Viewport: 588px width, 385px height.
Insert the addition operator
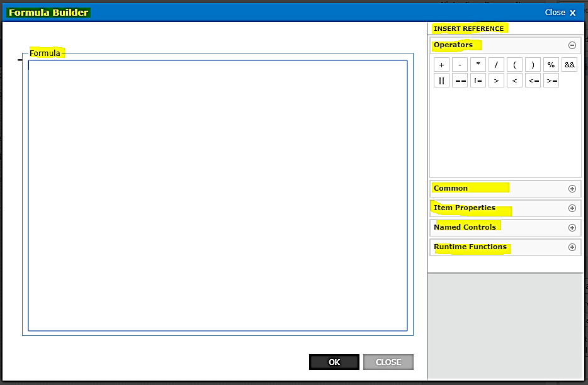[x=441, y=64]
